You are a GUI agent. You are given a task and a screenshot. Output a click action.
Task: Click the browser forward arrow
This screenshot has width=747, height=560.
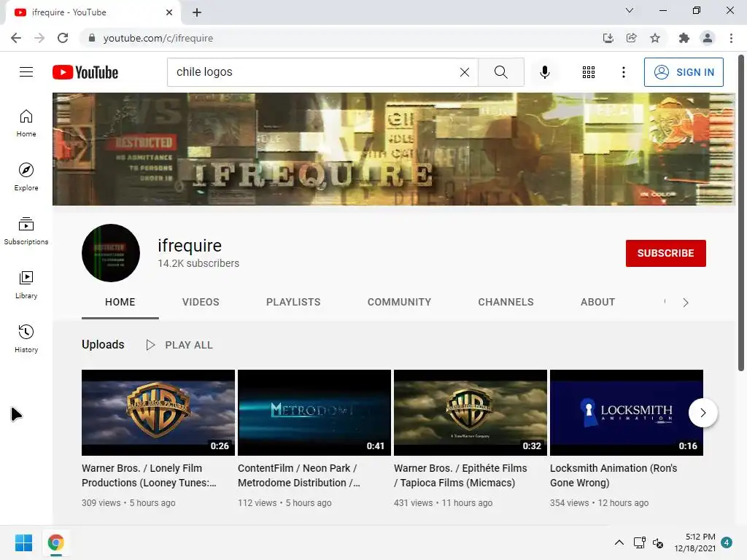click(x=39, y=38)
